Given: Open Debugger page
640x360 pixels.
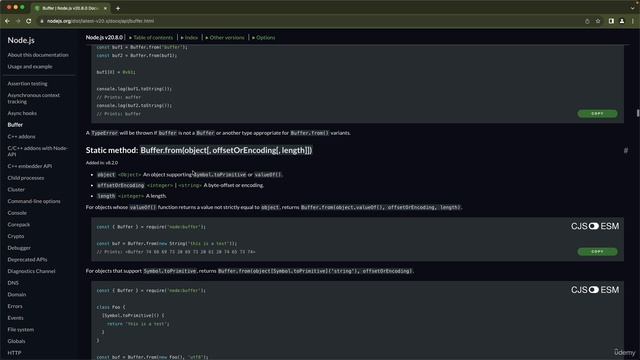Looking at the screenshot, I should click(x=19, y=248).
